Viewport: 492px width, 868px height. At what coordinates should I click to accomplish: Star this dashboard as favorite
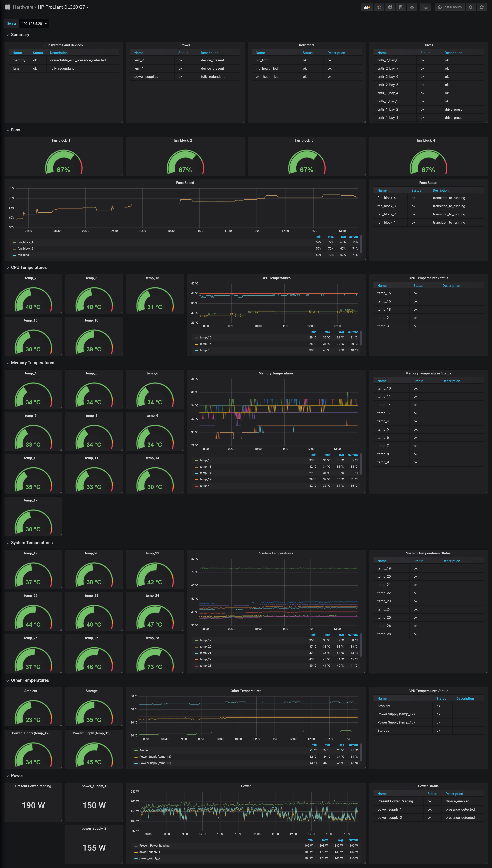tap(379, 7)
